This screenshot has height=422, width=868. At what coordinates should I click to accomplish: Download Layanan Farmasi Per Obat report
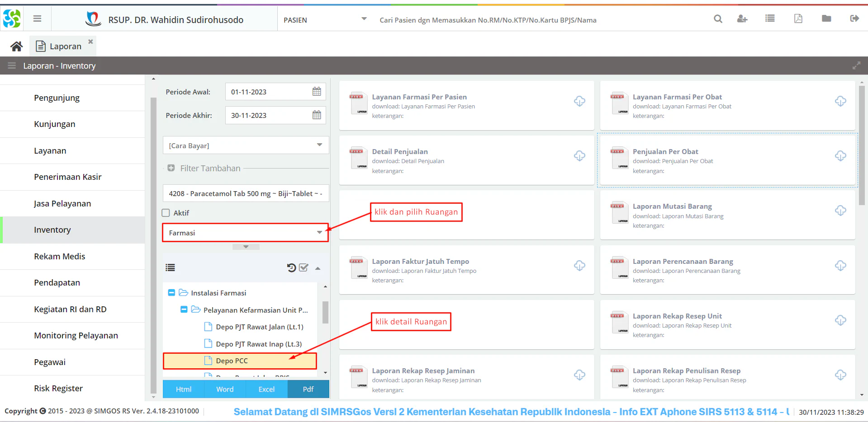[x=840, y=101]
